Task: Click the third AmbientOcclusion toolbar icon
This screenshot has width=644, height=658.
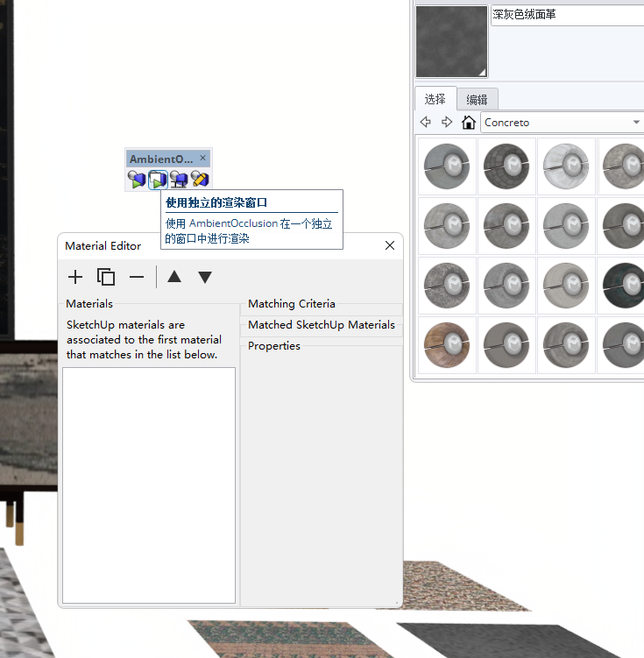Action: coord(179,180)
